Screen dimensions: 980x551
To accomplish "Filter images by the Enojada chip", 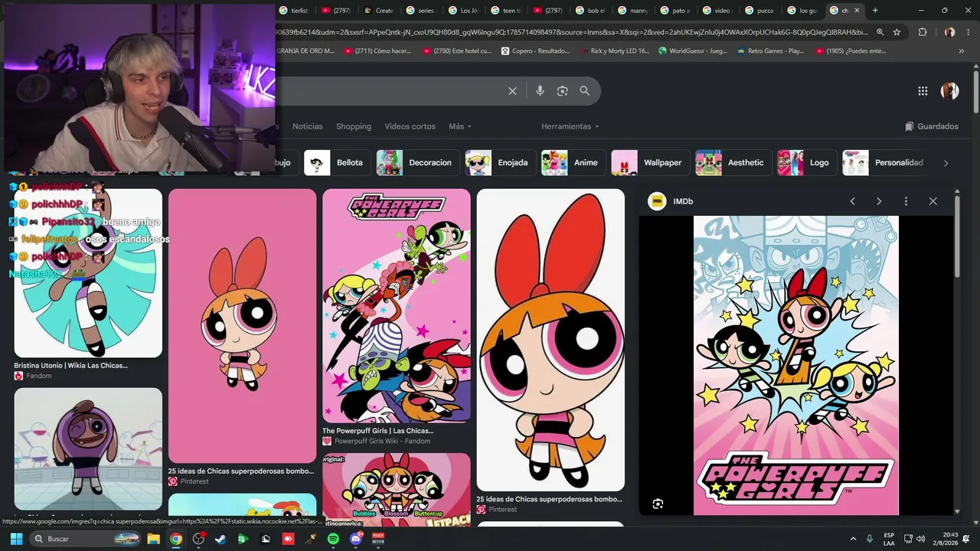I will (499, 162).
